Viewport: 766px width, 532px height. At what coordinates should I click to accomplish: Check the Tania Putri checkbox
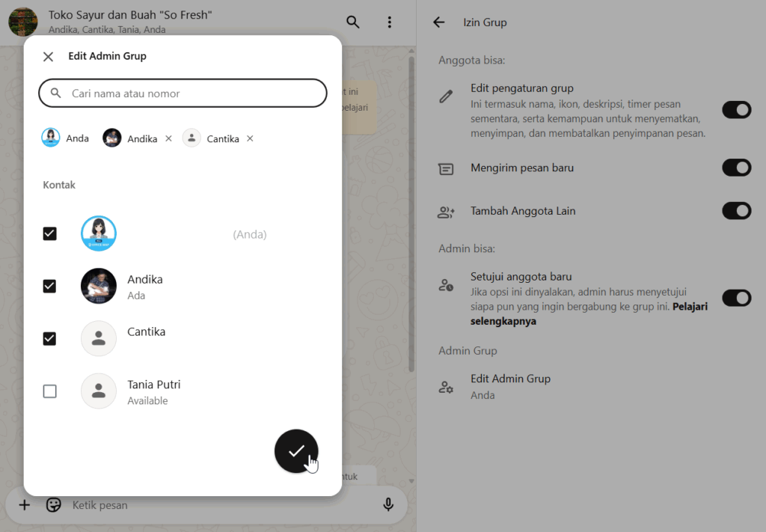pos(49,391)
